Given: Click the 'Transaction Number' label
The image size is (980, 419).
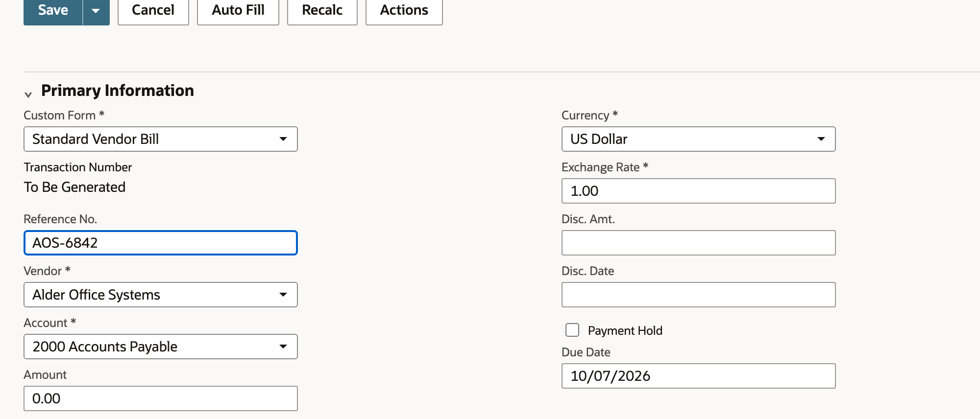Looking at the screenshot, I should tap(78, 167).
